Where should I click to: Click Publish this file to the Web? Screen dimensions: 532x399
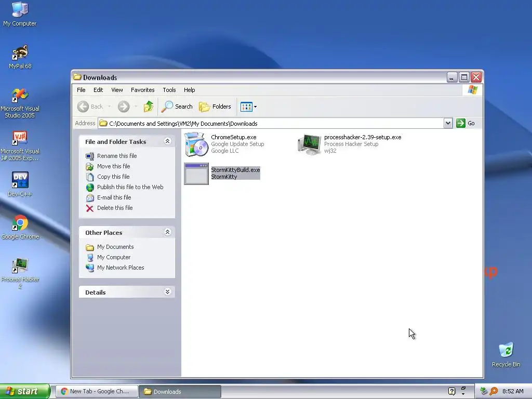pyautogui.click(x=125, y=187)
